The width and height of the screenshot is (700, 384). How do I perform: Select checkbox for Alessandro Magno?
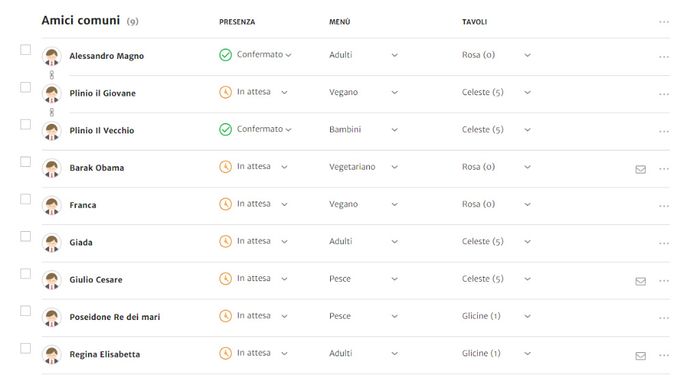pos(26,50)
